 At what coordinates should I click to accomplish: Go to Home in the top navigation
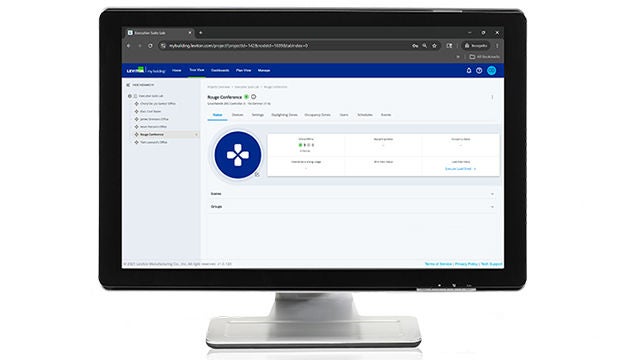click(x=177, y=70)
